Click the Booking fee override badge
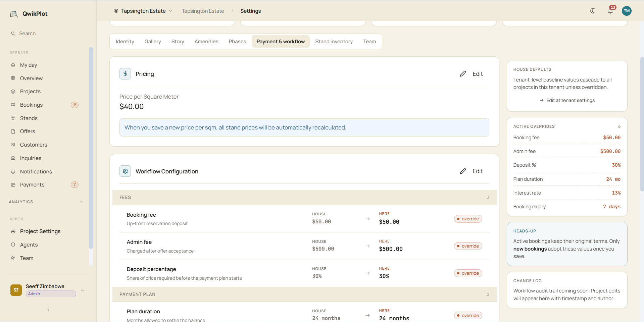Screen dimensions: 644x322 [x=468, y=219]
